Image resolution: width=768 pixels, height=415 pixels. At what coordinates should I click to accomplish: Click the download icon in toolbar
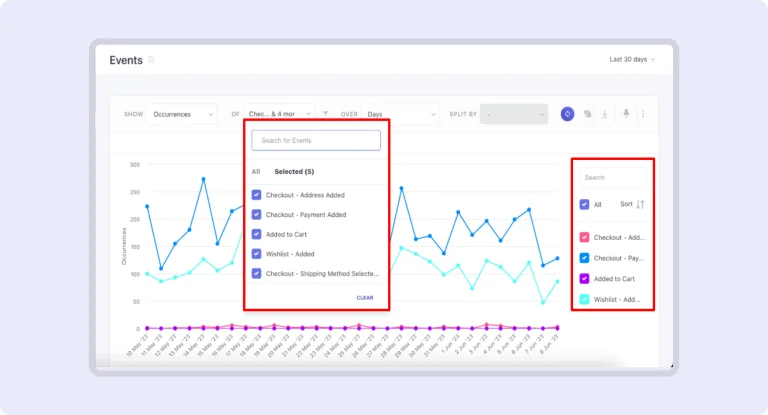click(604, 114)
